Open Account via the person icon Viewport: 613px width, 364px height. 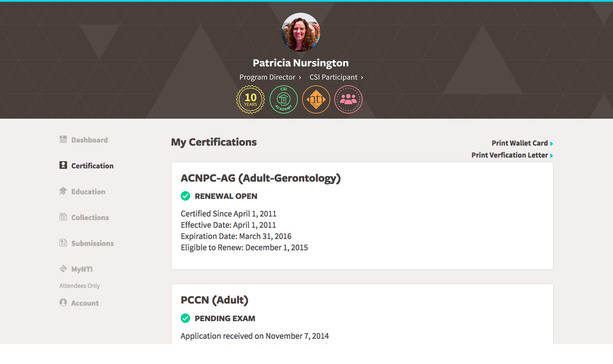click(x=63, y=302)
